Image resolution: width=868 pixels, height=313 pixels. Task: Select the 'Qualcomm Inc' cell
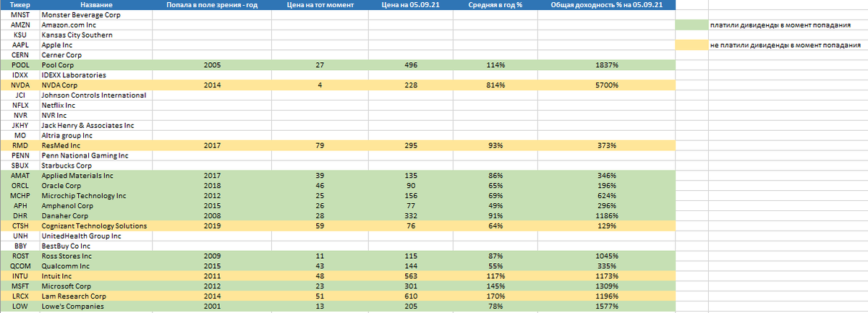pyautogui.click(x=96, y=267)
